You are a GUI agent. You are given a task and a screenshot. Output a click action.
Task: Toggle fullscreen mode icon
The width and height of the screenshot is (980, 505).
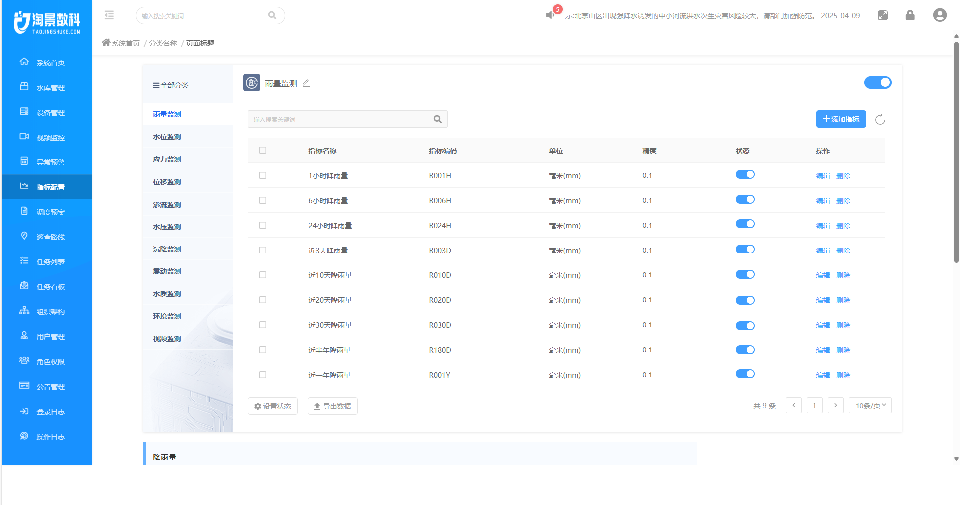point(883,15)
